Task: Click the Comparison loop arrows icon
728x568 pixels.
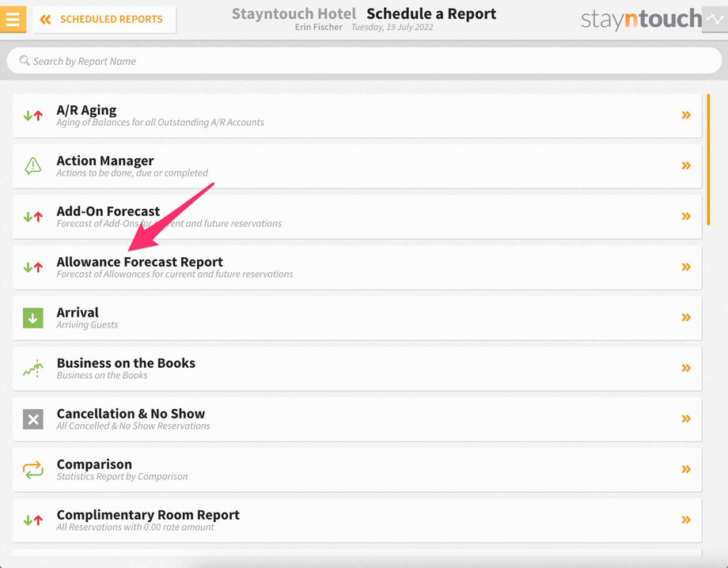Action: [x=33, y=470]
